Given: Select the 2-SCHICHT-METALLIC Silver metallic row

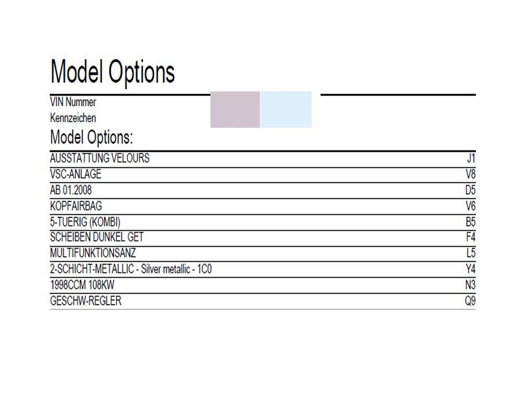Looking at the screenshot, I should pyautogui.click(x=262, y=270).
